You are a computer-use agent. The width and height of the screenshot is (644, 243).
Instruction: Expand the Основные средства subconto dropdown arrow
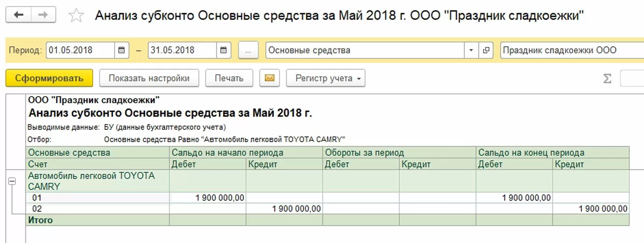[471, 50]
